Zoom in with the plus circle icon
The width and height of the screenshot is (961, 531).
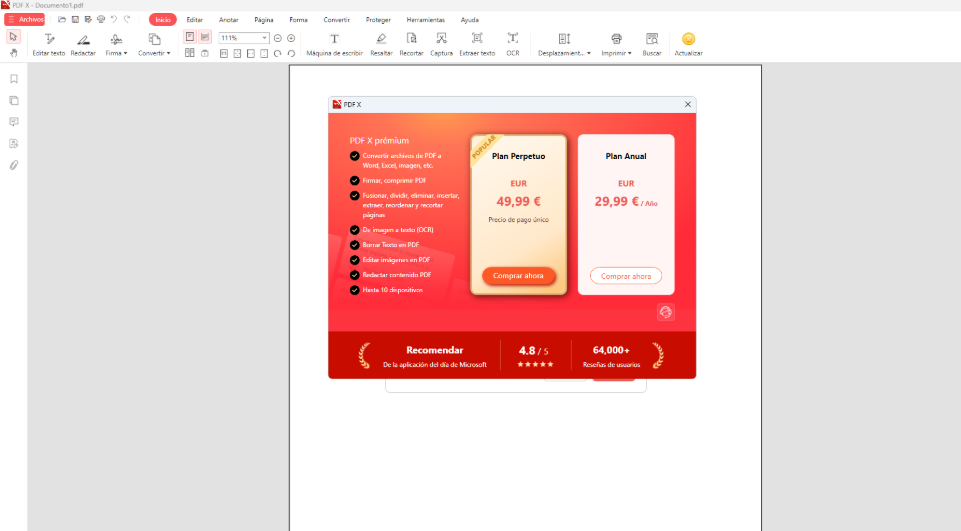291,38
